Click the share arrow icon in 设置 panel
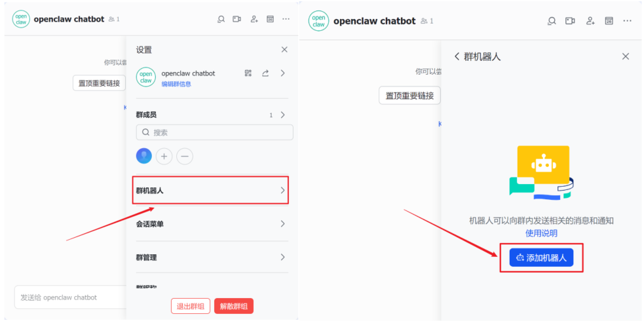The width and height of the screenshot is (644, 323). pos(265,73)
